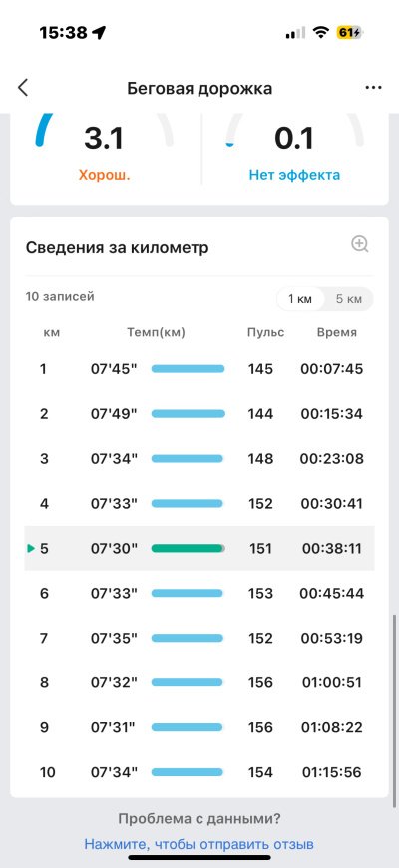The height and width of the screenshot is (868, 399).
Task: Tap the green triangle marker on kilometer 5
Action: pyautogui.click(x=31, y=548)
